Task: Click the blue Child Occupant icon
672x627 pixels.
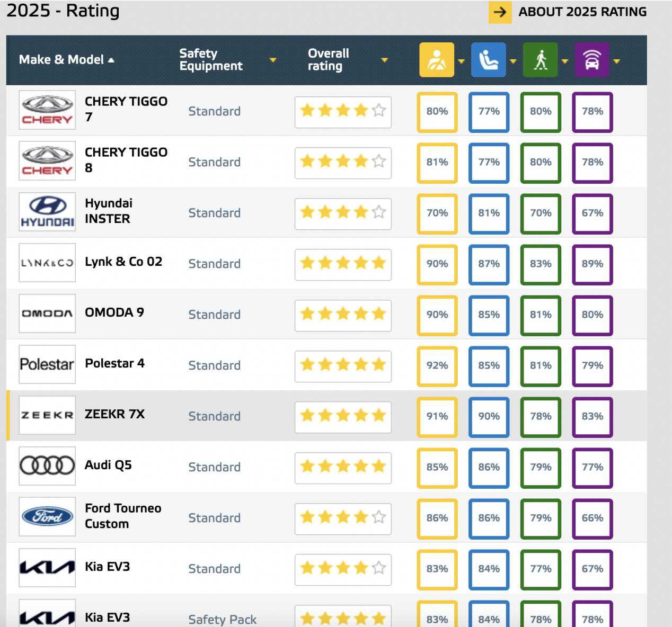Action: pos(488,60)
